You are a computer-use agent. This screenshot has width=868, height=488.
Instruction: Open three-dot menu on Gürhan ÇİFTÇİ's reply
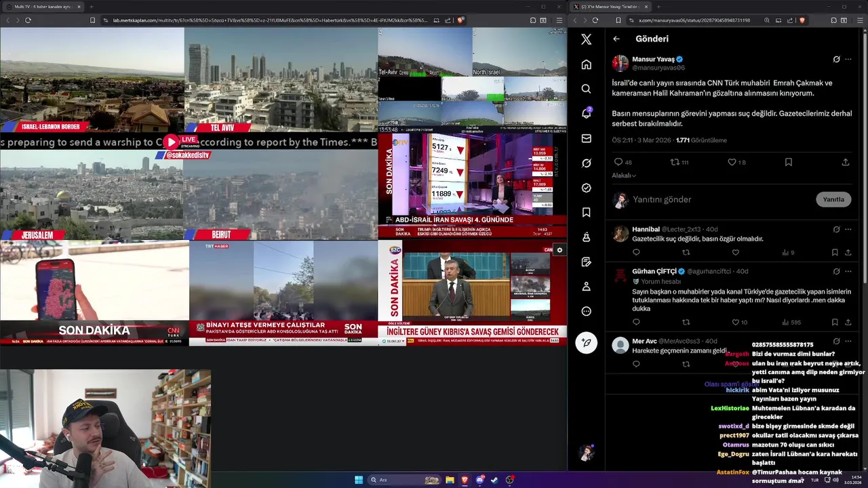(x=848, y=271)
